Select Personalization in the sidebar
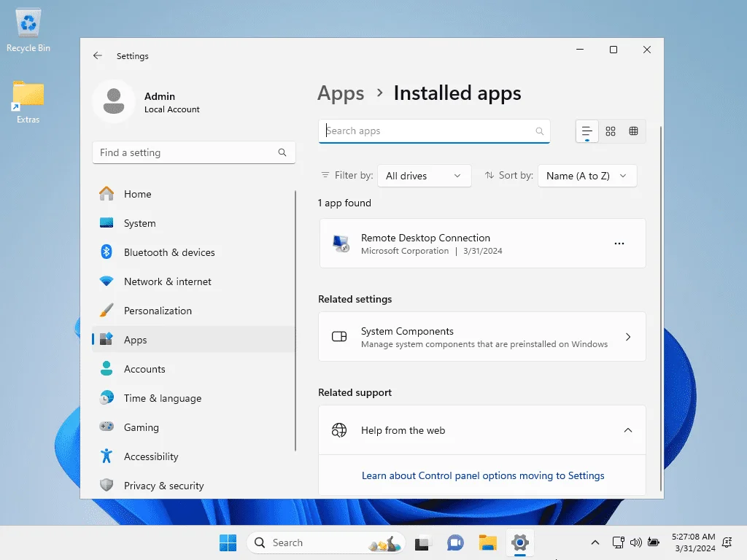 (x=193, y=311)
